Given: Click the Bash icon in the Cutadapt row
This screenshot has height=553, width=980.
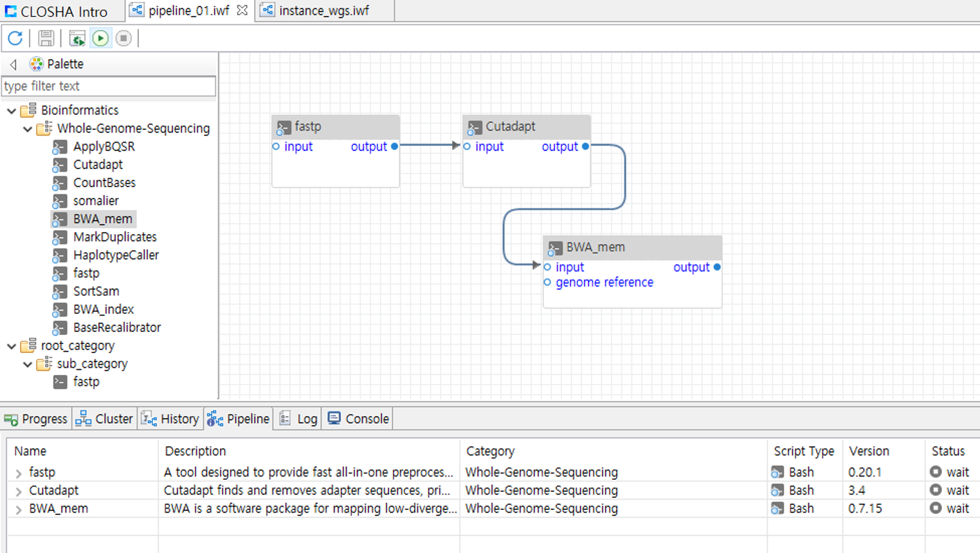Looking at the screenshot, I should 777,491.
